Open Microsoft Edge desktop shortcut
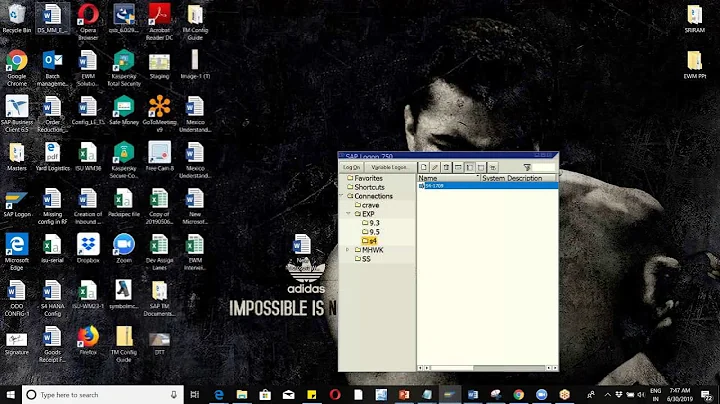This screenshot has height=404, width=720. (x=17, y=252)
